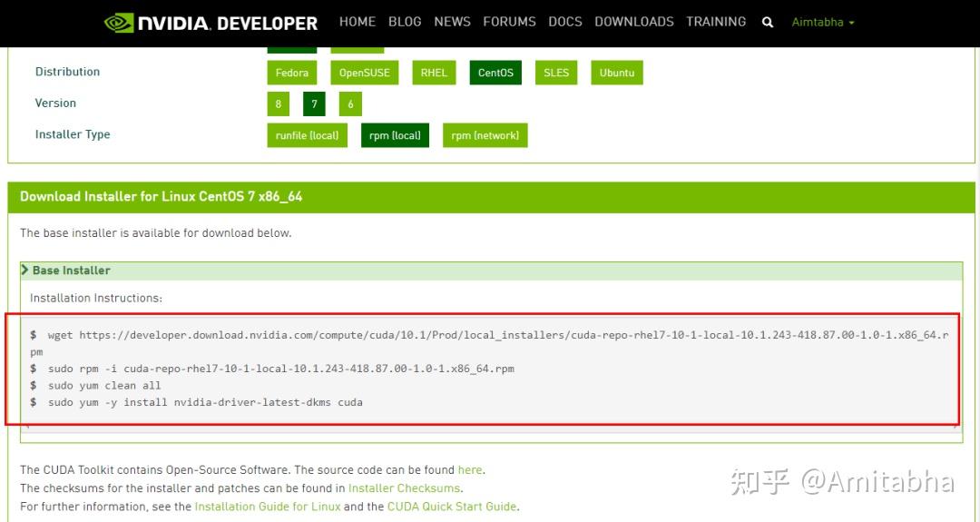
Task: Expand the Aimtabha account dropdown
Action: (822, 23)
